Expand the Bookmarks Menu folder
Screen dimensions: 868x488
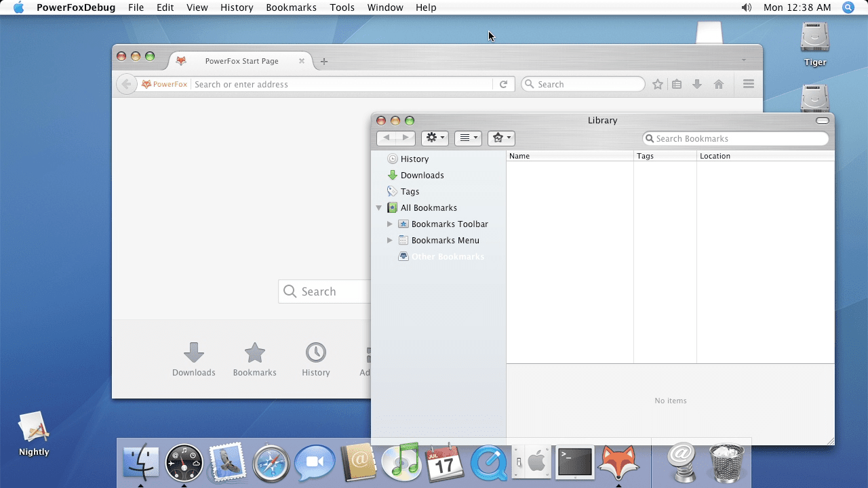point(390,240)
